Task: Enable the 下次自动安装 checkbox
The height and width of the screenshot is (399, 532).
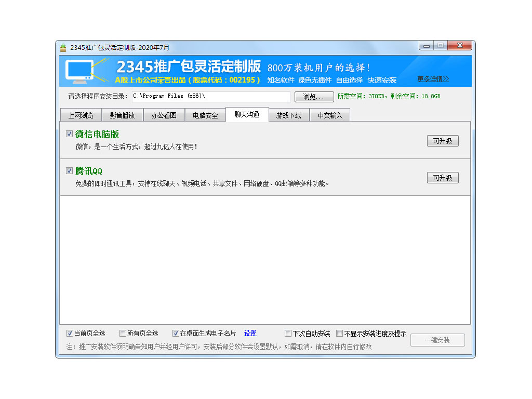Action: (288, 333)
